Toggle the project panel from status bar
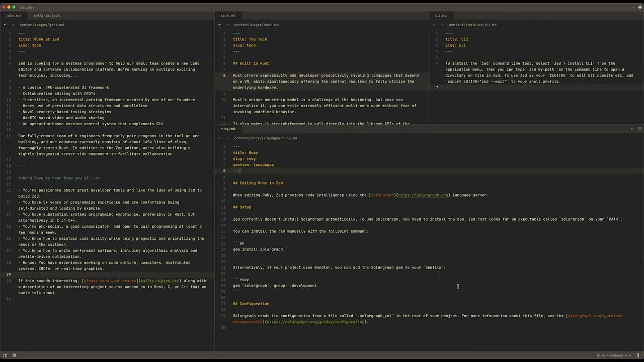 (x=6, y=355)
